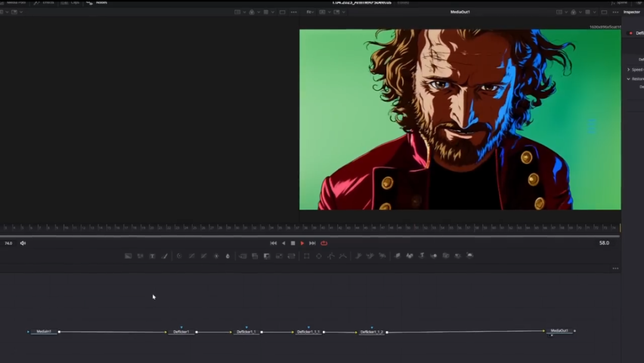Screen dimensions: 644x363
Task: Mute audio with the speaker icon
Action: tap(23, 243)
